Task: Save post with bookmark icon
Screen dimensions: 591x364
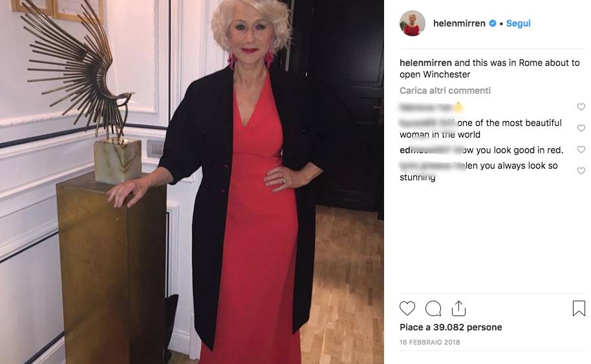Action: pyautogui.click(x=579, y=308)
